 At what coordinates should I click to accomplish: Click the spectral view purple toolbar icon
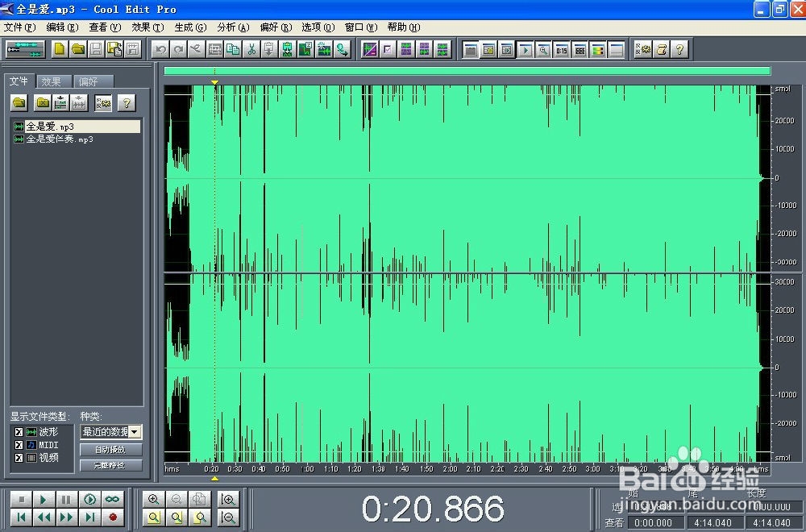(x=370, y=49)
